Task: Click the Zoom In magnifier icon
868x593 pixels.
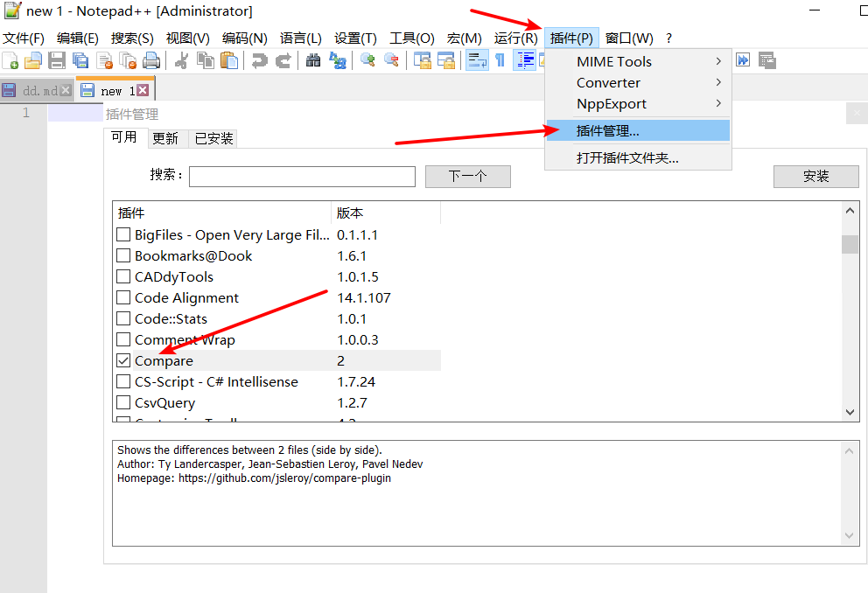Action: coord(367,60)
